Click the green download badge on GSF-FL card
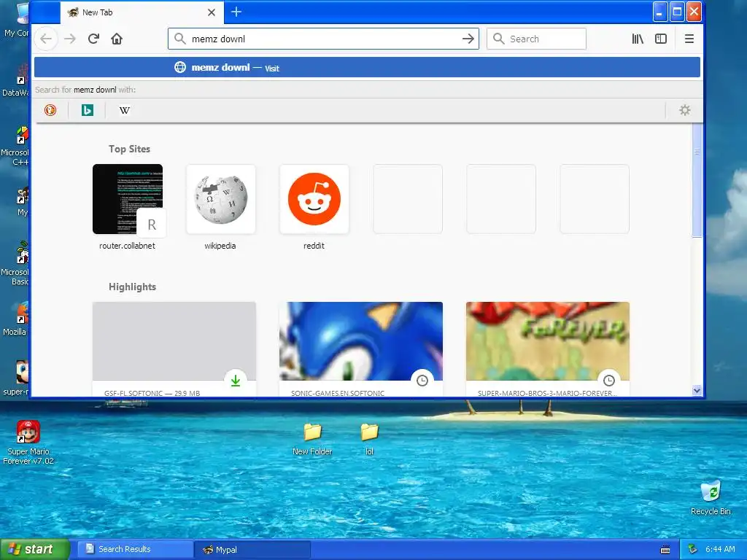 click(x=236, y=381)
